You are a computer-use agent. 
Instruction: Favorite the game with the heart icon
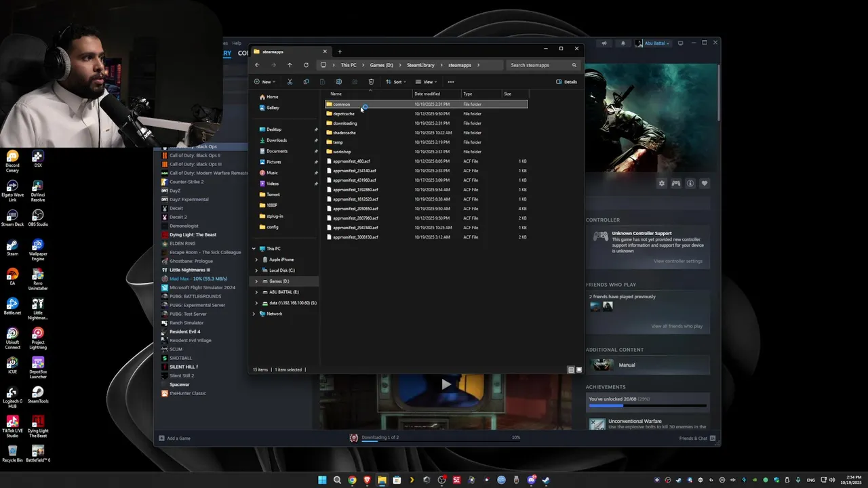click(705, 184)
